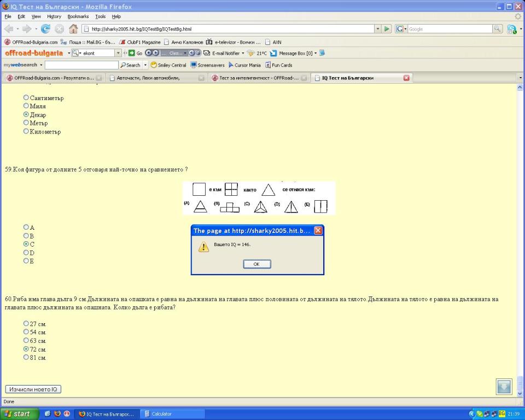
Task: Open Calculator from the taskbar
Action: [x=173, y=414]
